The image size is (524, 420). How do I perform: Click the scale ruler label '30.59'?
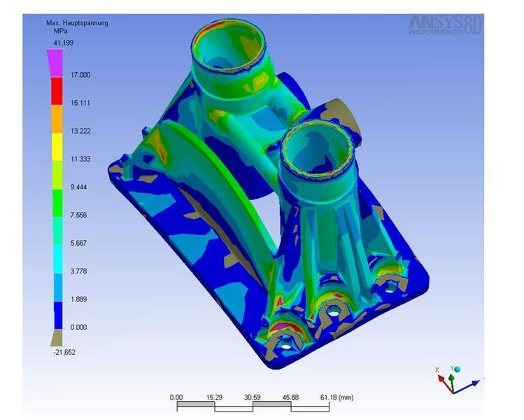point(253,398)
